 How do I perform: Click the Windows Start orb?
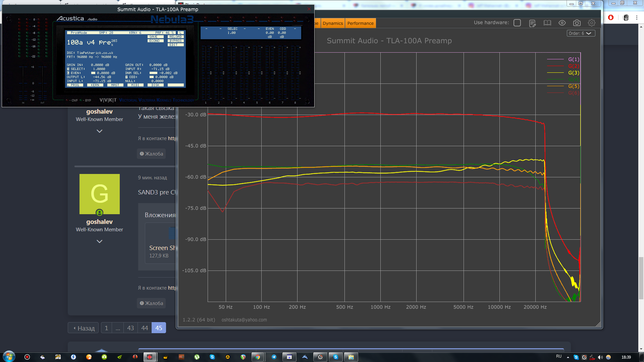pos(9,357)
